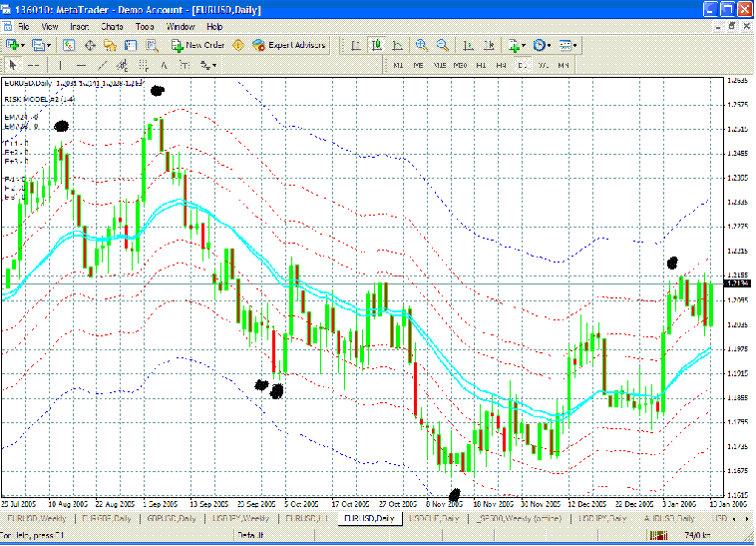The height and width of the screenshot is (546, 756).
Task: Select the trendline drawing tool
Action: (103, 65)
